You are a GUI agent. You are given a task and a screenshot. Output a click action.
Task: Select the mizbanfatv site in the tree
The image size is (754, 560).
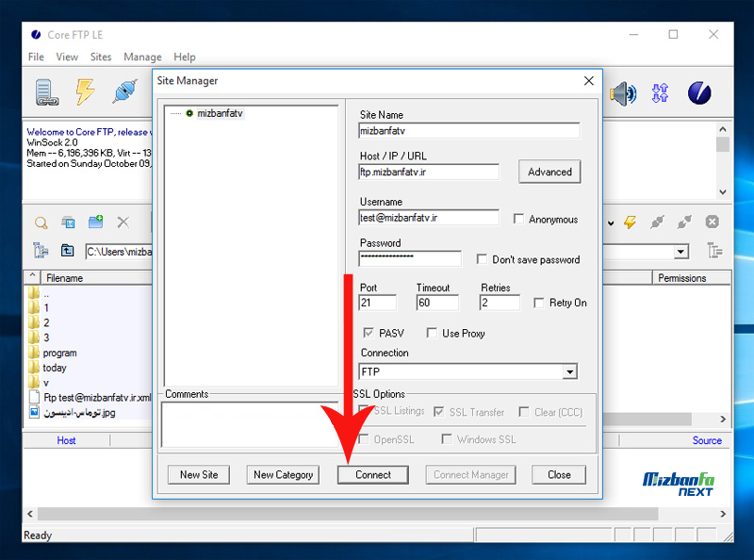(x=220, y=113)
